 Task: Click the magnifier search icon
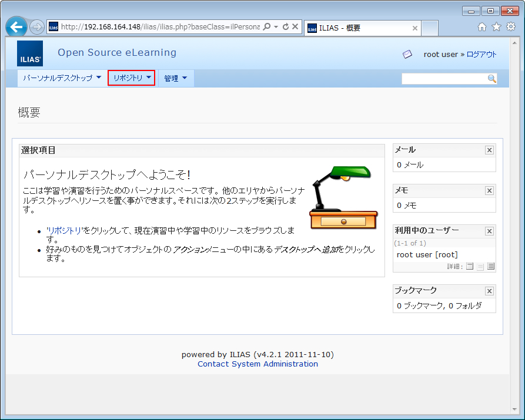492,79
